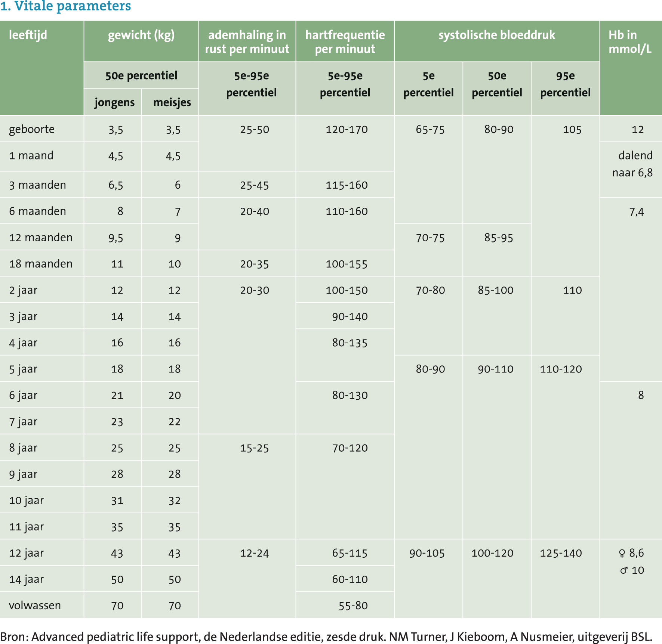Click breathing rate value '20-35'

tap(255, 264)
